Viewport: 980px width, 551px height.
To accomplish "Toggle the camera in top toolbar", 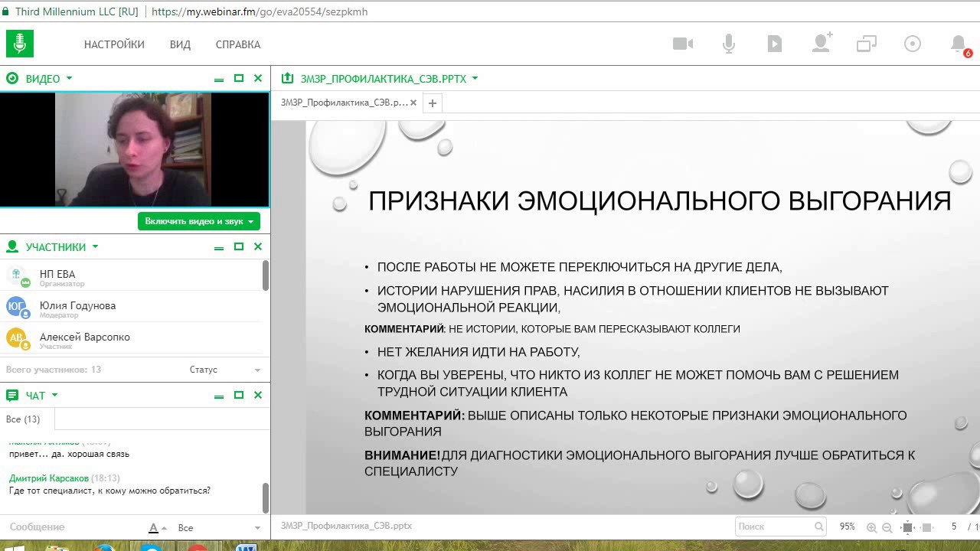I will pyautogui.click(x=683, y=44).
